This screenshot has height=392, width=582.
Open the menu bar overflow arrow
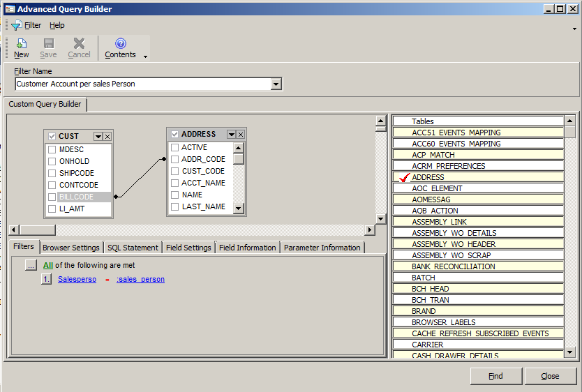pyautogui.click(x=574, y=29)
